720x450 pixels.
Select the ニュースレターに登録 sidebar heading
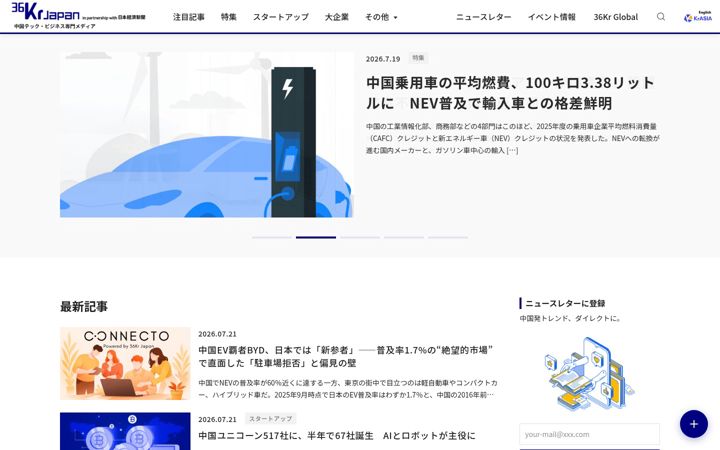[x=565, y=303]
